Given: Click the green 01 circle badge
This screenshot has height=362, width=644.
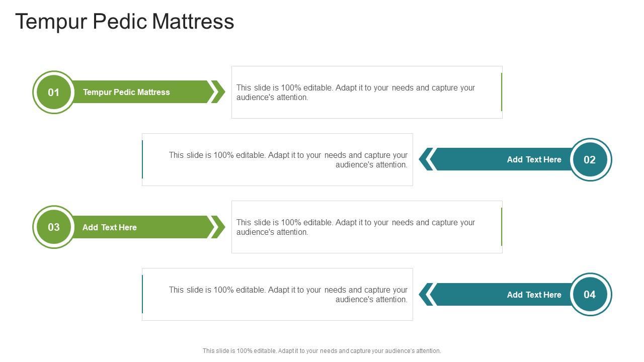Looking at the screenshot, I should 54,93.
